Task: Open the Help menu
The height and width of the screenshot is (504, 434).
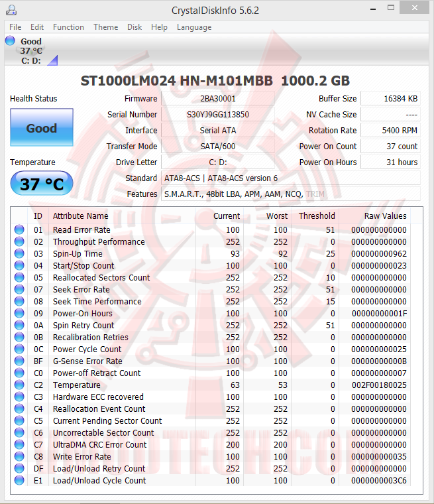Action: (159, 27)
